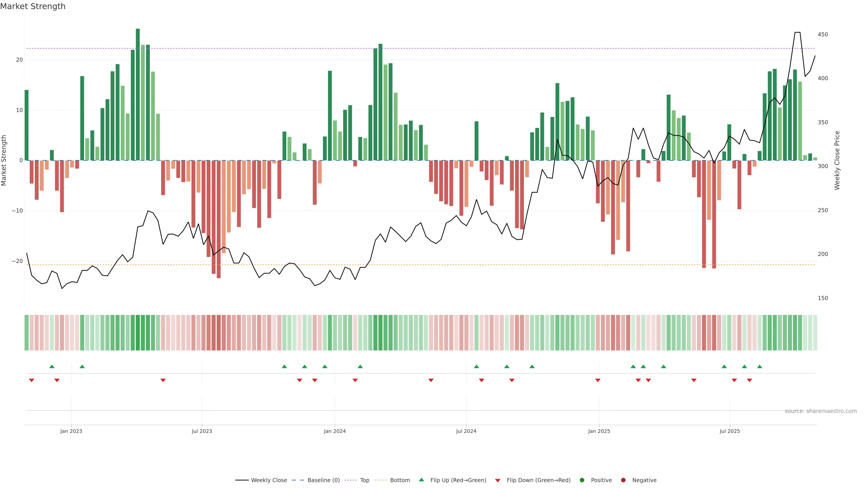This screenshot has width=868, height=488.
Task: Click the first red flip-down marker
Action: point(32,380)
